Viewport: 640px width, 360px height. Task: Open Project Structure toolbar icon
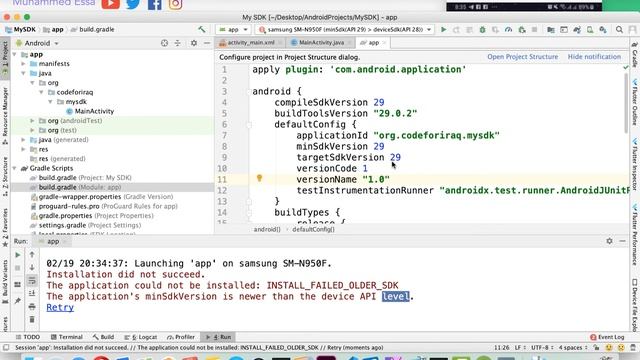551,29
